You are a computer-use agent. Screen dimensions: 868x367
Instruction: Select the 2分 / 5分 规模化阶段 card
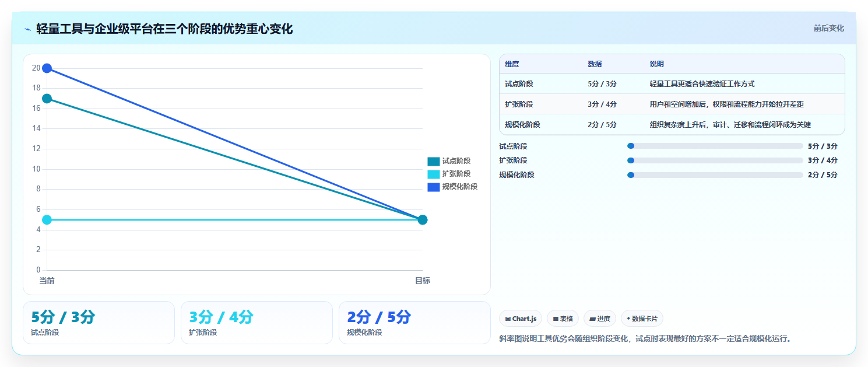point(414,323)
